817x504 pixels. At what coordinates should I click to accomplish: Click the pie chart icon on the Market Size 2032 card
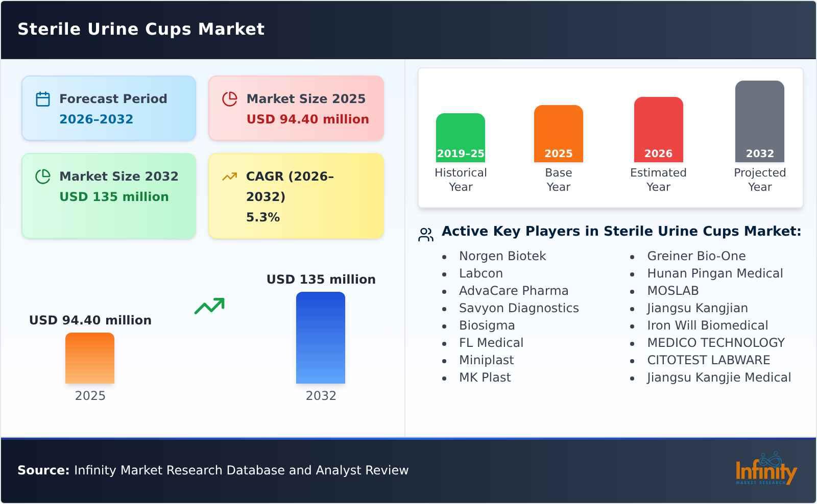pyautogui.click(x=43, y=177)
